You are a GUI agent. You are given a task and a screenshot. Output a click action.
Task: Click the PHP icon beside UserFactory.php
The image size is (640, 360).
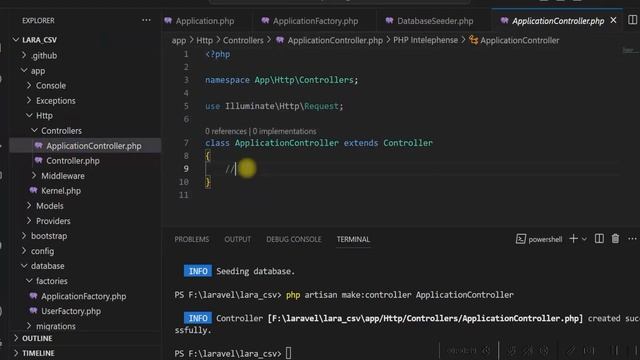pyautogui.click(x=33, y=311)
